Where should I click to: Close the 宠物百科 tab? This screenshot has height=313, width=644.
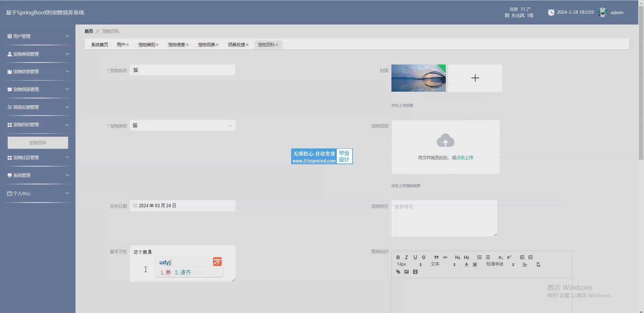click(277, 45)
